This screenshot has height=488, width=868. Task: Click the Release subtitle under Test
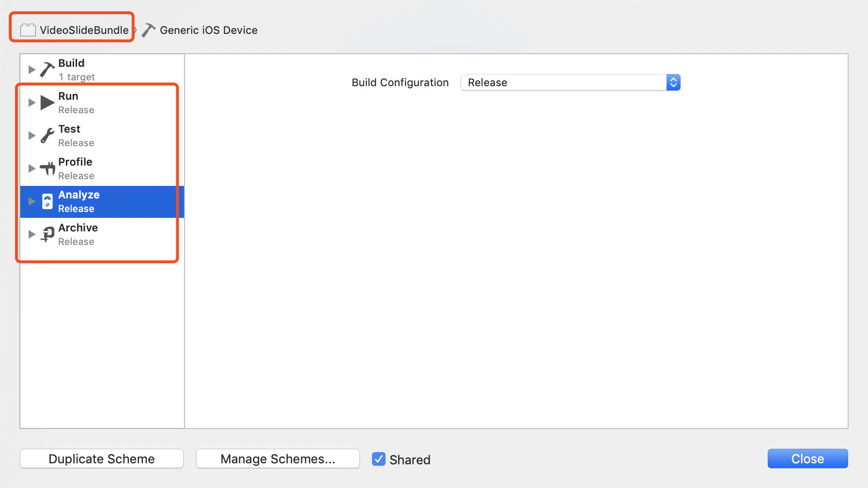(x=76, y=143)
